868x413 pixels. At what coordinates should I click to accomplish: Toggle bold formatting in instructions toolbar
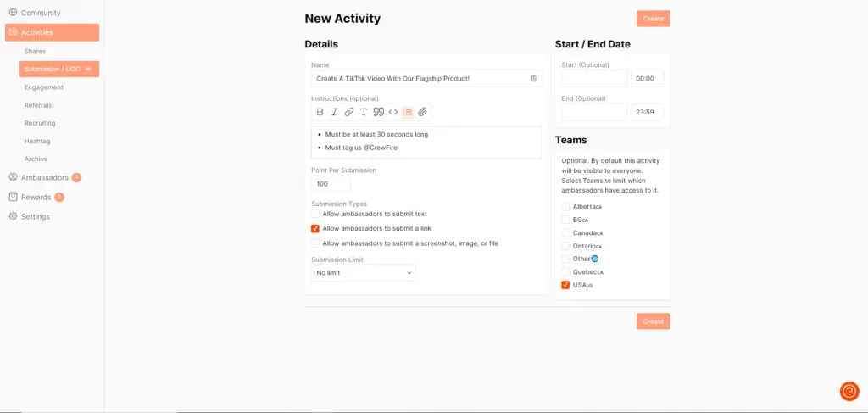(320, 112)
